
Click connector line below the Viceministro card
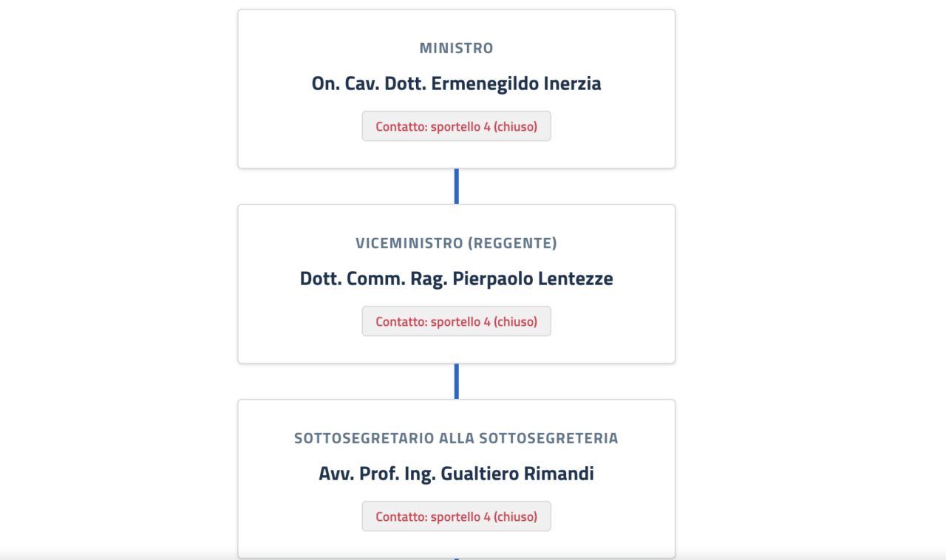tap(456, 381)
